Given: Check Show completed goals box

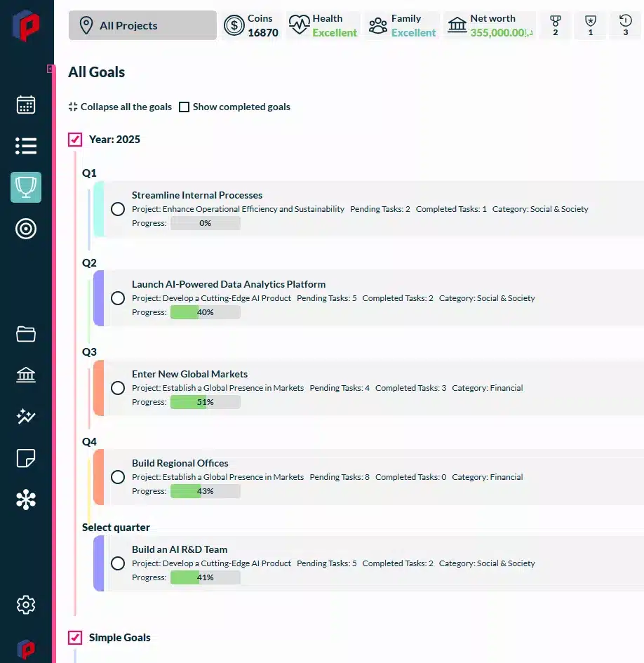Looking at the screenshot, I should click(184, 107).
